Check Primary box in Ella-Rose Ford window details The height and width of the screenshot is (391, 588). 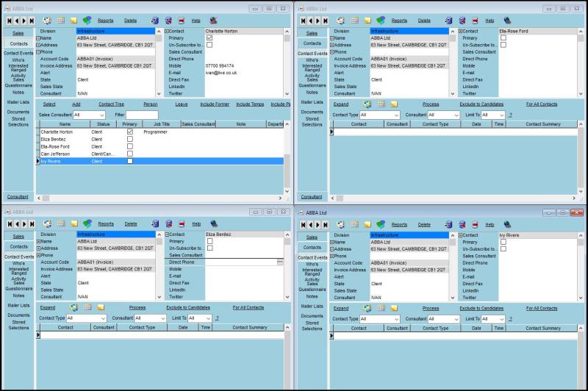coord(503,38)
